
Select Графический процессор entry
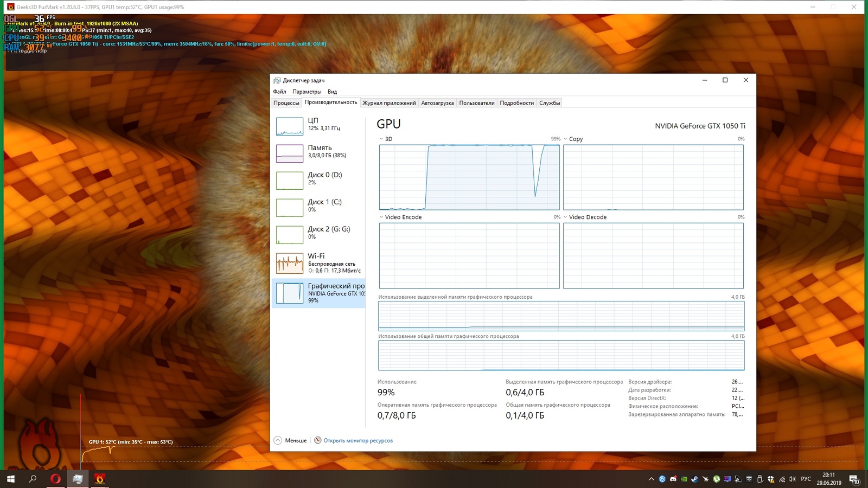(318, 293)
